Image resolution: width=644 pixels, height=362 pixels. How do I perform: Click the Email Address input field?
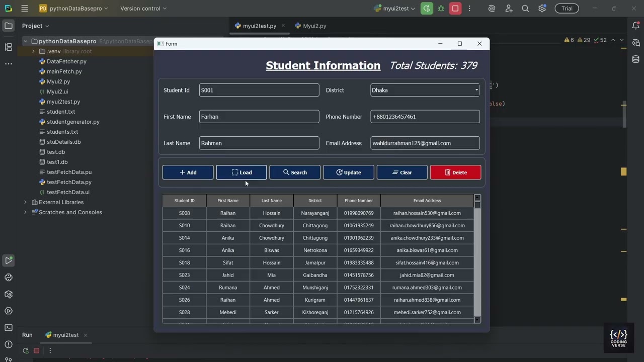pos(425,143)
